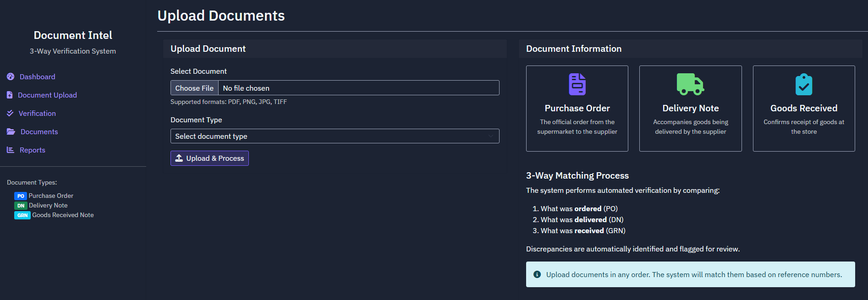Screen dimensions: 868x300
Task: Click the Choose File button
Action: click(x=194, y=88)
